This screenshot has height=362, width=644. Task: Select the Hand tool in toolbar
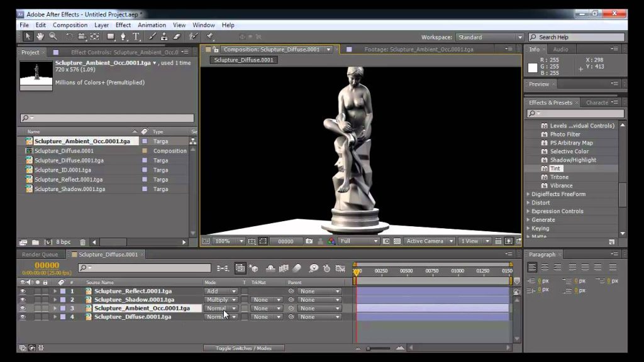(x=40, y=36)
